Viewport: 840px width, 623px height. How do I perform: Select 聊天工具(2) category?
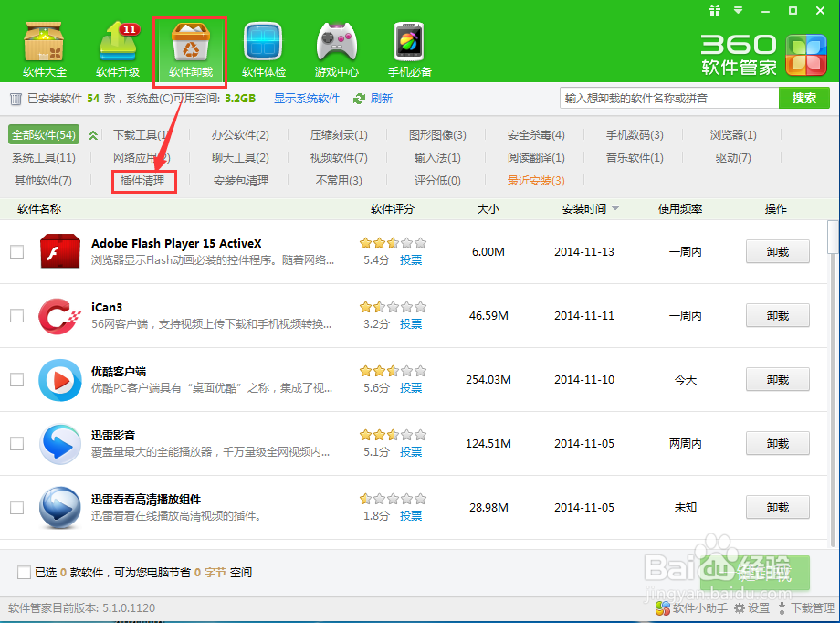[240, 158]
